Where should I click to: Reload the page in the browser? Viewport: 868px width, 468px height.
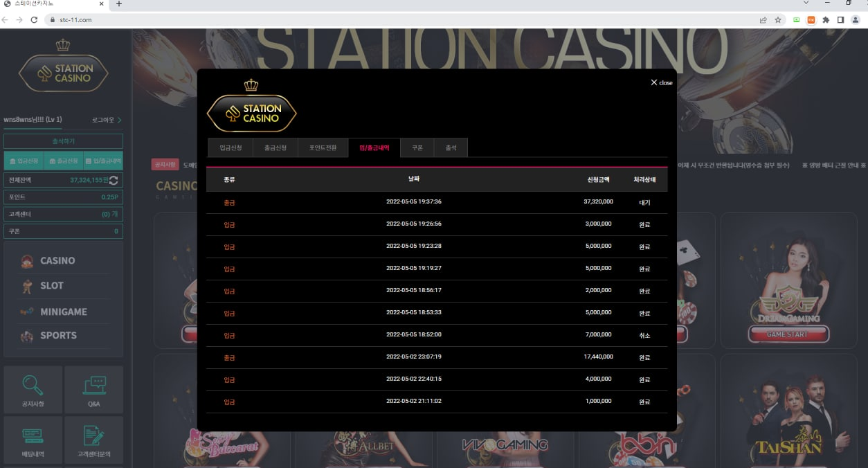point(34,20)
